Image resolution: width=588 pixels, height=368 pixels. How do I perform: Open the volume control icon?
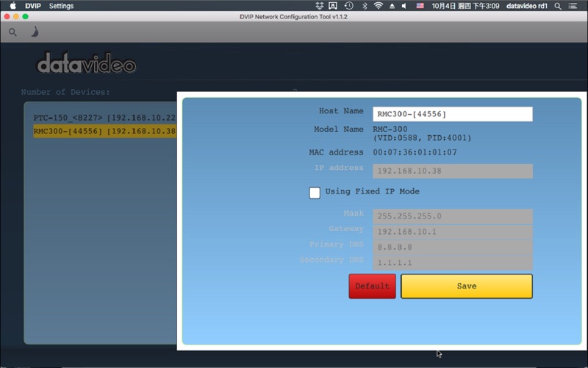pyautogui.click(x=404, y=6)
